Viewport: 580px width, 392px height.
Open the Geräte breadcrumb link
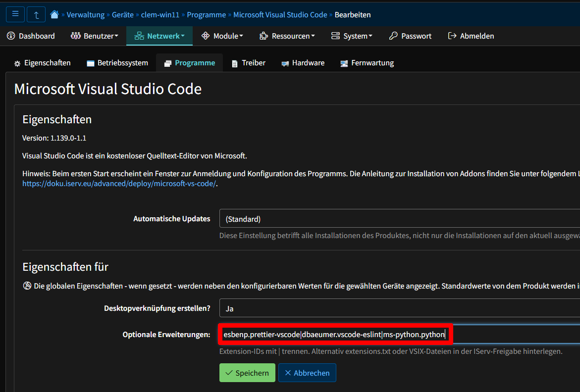point(123,15)
